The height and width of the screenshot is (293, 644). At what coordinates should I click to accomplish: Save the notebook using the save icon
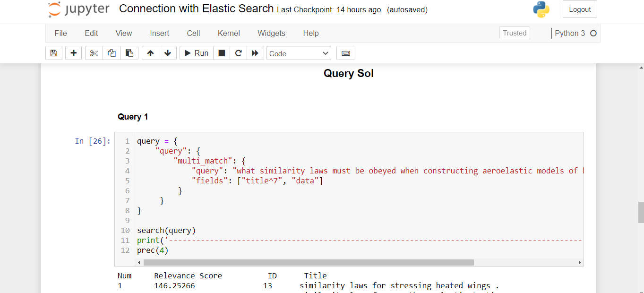(x=53, y=53)
